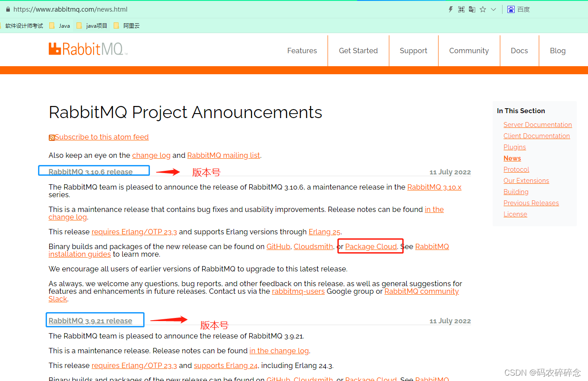Click the RabbitMQ 3.9.21 release heading
The height and width of the screenshot is (381, 588).
pyautogui.click(x=90, y=321)
